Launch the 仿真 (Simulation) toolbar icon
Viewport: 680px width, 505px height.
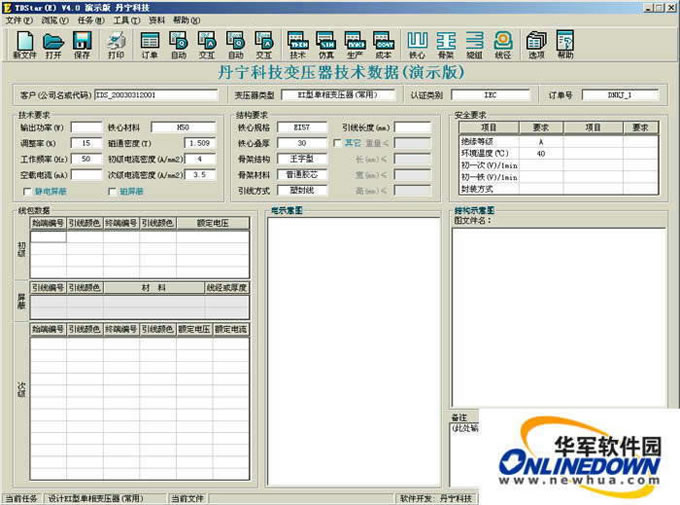point(326,44)
